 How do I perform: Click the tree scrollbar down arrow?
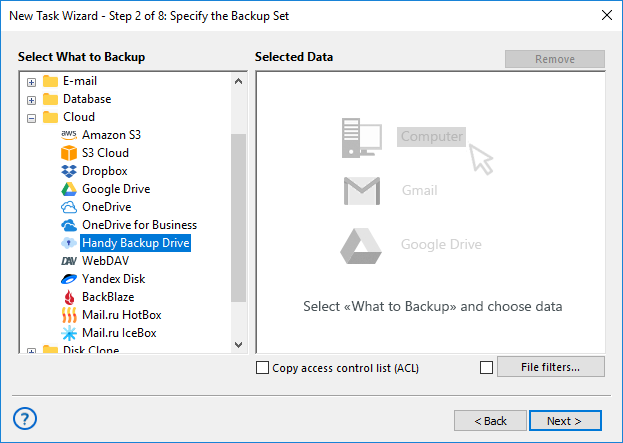(238, 344)
